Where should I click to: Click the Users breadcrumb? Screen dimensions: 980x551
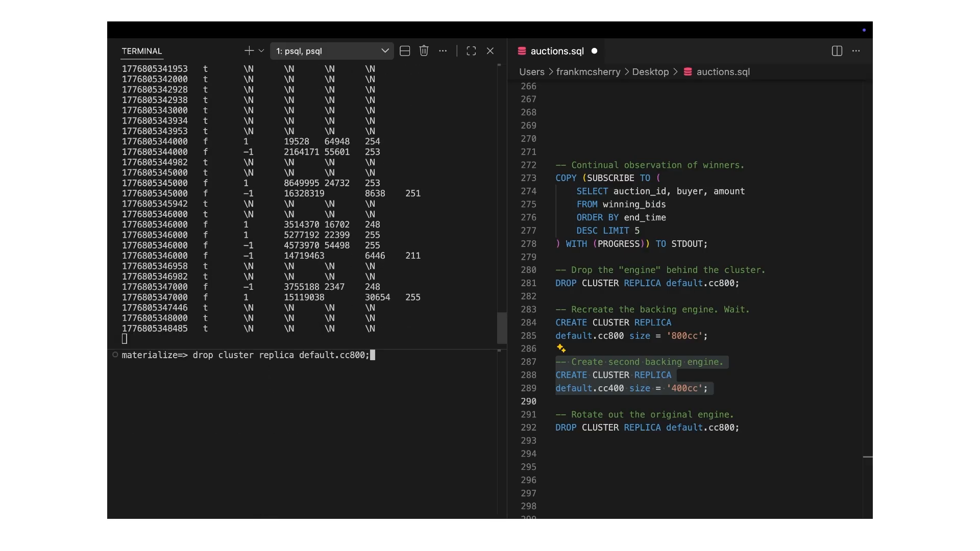click(x=532, y=72)
